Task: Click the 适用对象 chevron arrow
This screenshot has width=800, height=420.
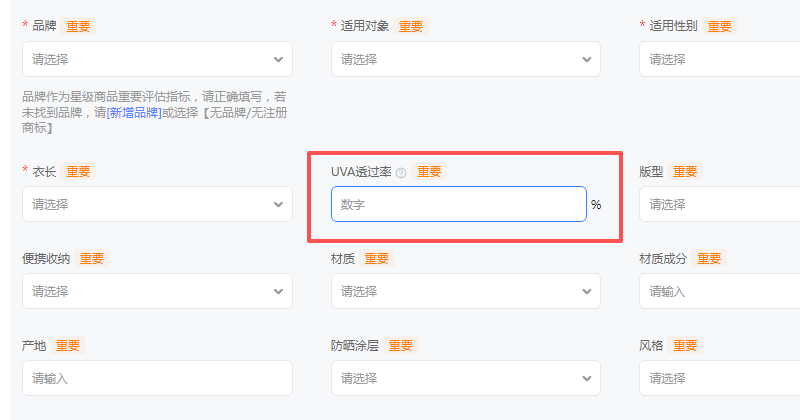Action: [586, 59]
